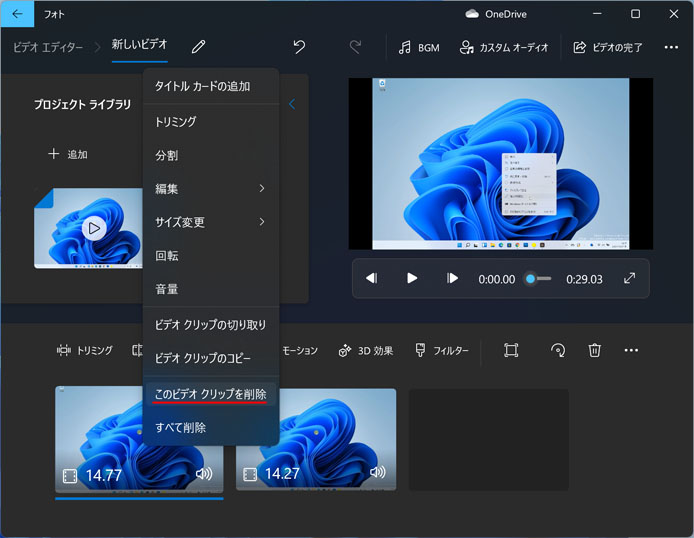Rotate the clip using the rotate icon
Image resolution: width=694 pixels, height=538 pixels.
tap(558, 350)
